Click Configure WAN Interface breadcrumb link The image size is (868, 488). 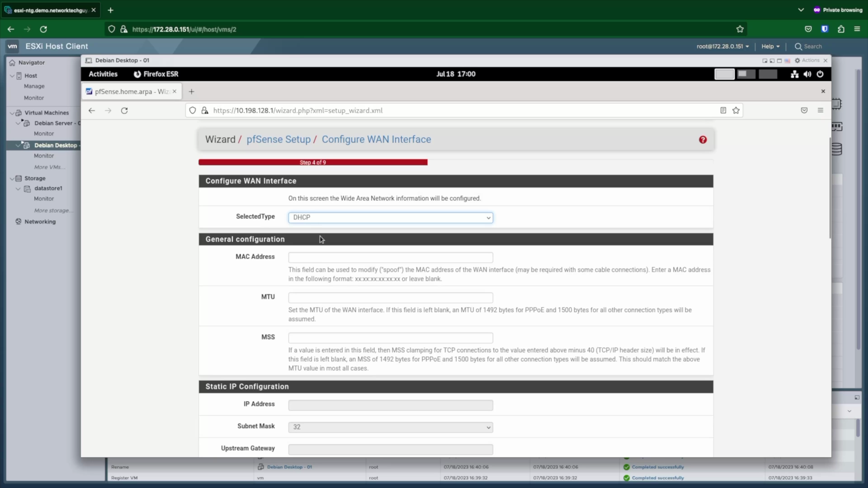tap(376, 140)
